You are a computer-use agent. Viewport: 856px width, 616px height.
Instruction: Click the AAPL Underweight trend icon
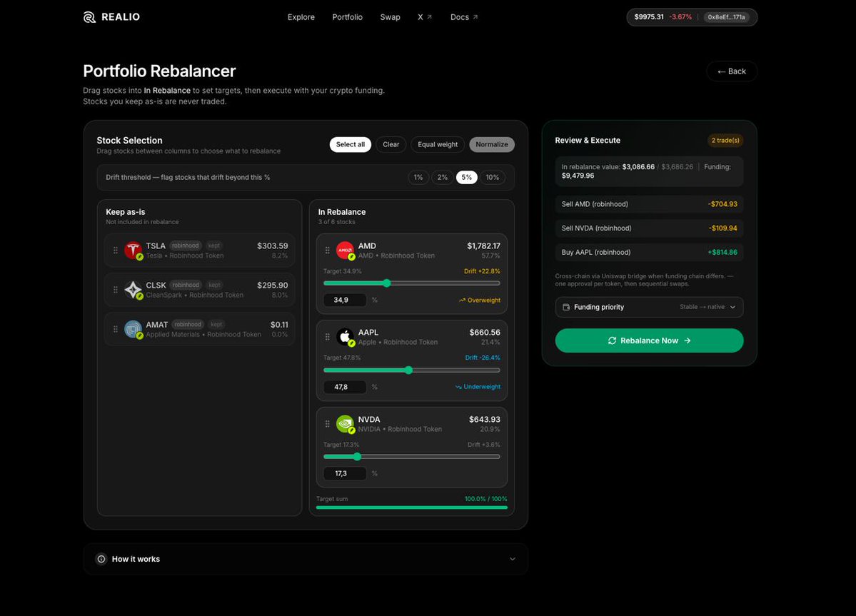coord(458,387)
